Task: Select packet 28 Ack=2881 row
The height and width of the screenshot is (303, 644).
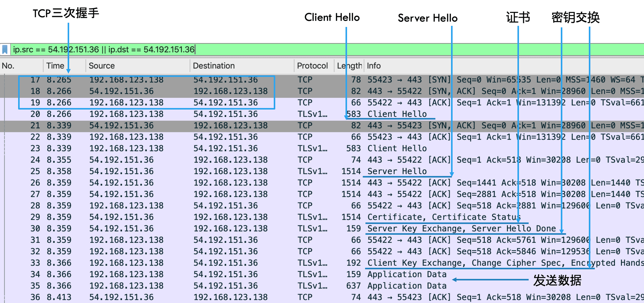Action: pyautogui.click(x=322, y=206)
